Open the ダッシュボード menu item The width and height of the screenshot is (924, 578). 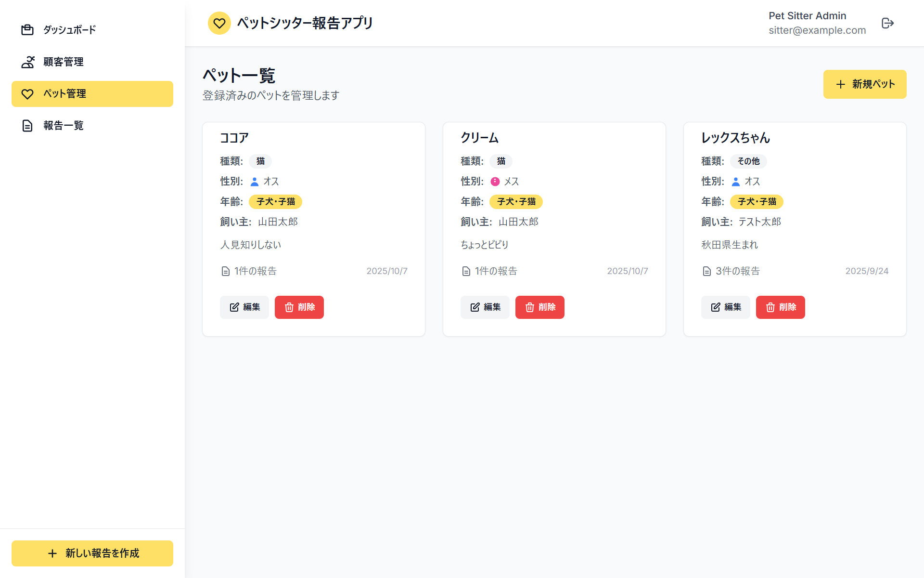[69, 30]
